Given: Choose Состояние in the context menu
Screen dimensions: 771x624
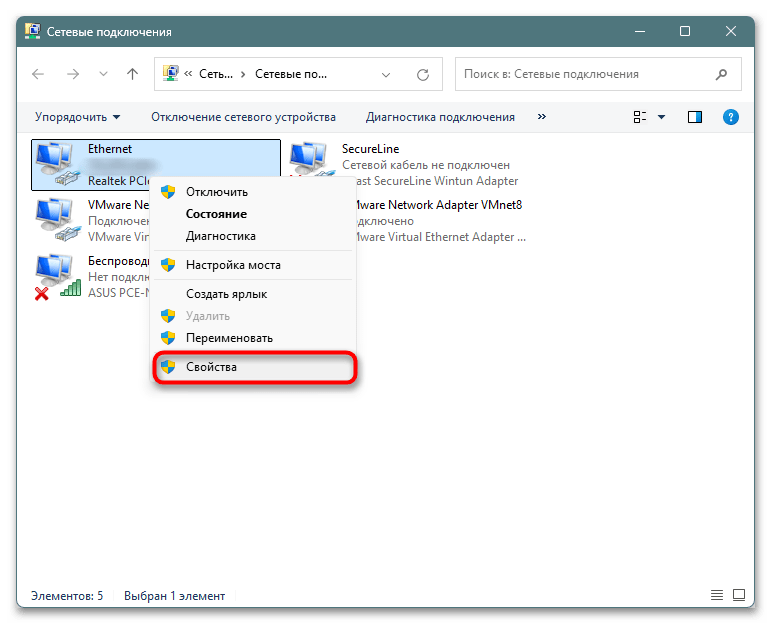Looking at the screenshot, I should pyautogui.click(x=253, y=214).
